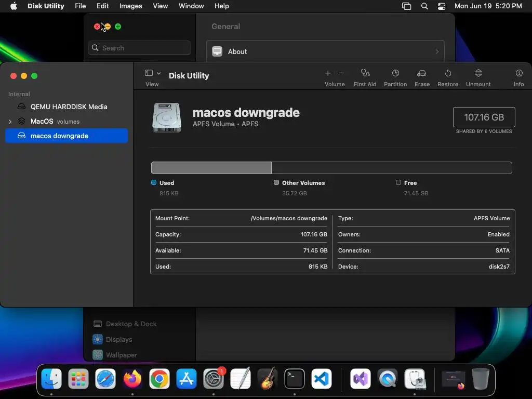Open Safari from the Dock

click(105, 379)
